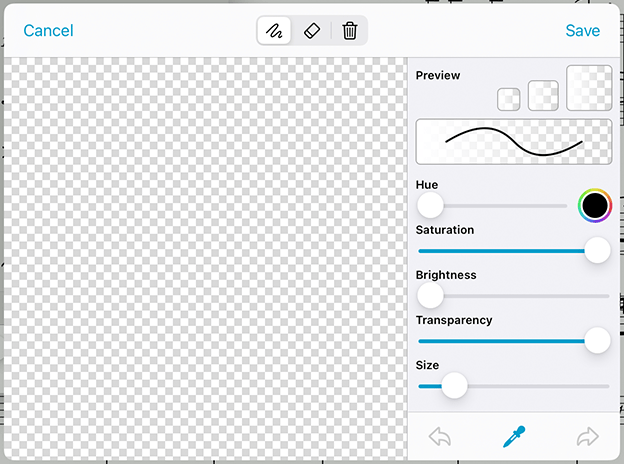The height and width of the screenshot is (464, 624).
Task: Click the brush stroke preview box
Action: click(x=514, y=142)
